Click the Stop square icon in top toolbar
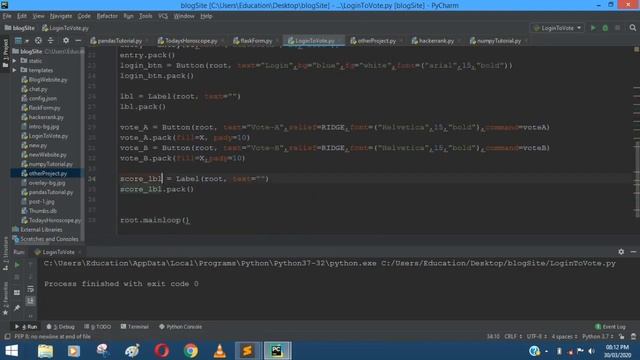 (618, 28)
